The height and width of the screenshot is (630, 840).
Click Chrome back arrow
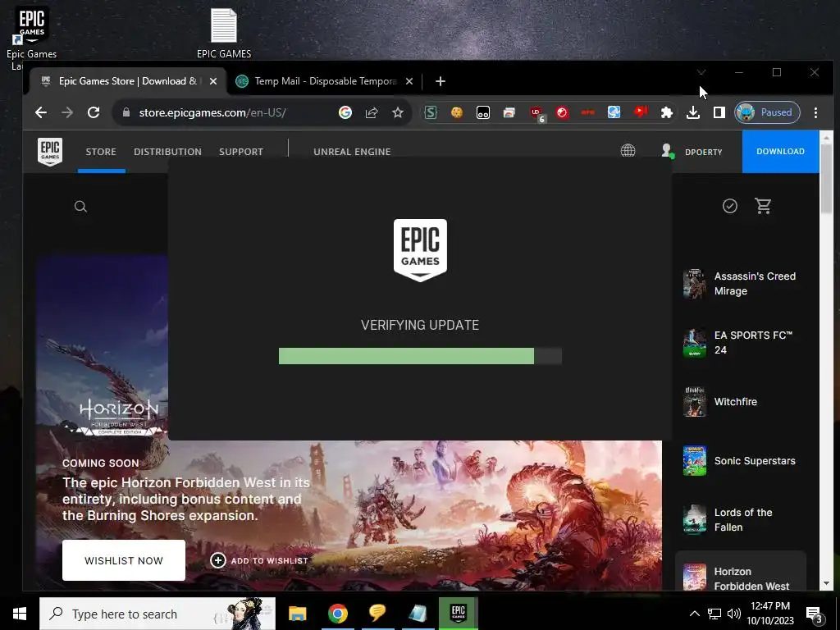point(41,112)
